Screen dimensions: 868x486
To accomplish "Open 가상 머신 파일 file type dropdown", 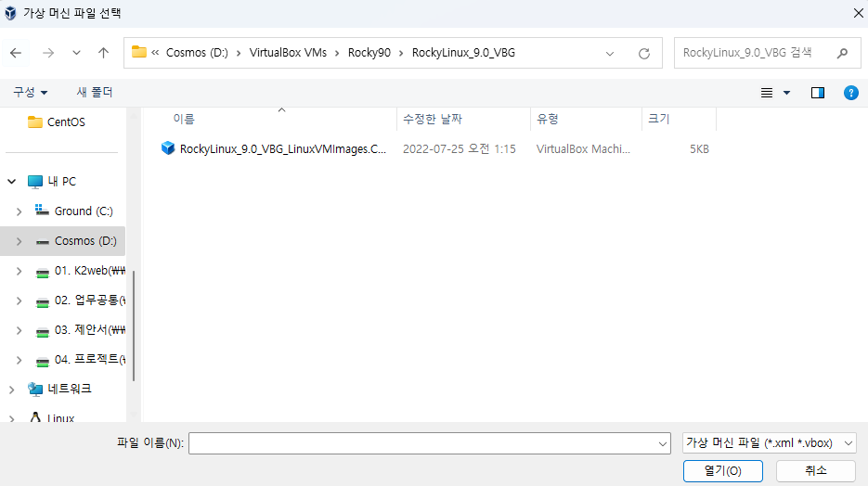I will 770,443.
